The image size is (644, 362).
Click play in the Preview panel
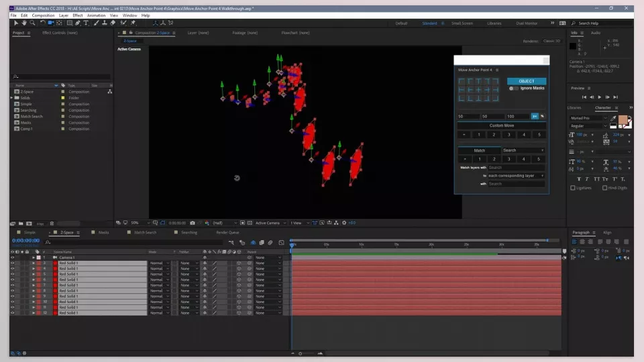tap(600, 97)
